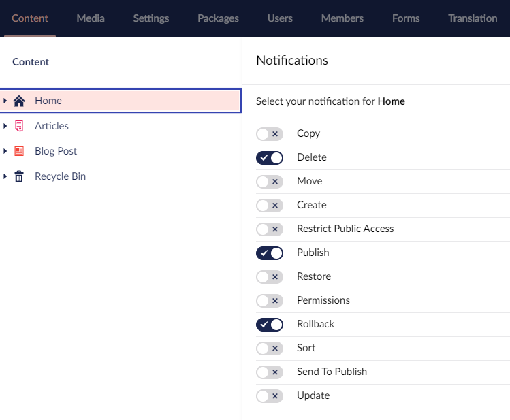
Task: Open the Translation section tab
Action: [473, 18]
